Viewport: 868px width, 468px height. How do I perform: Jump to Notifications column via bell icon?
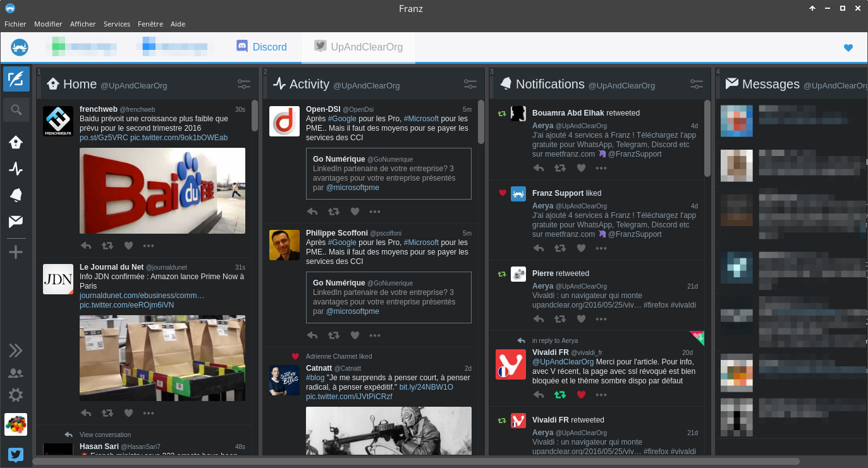[16, 195]
